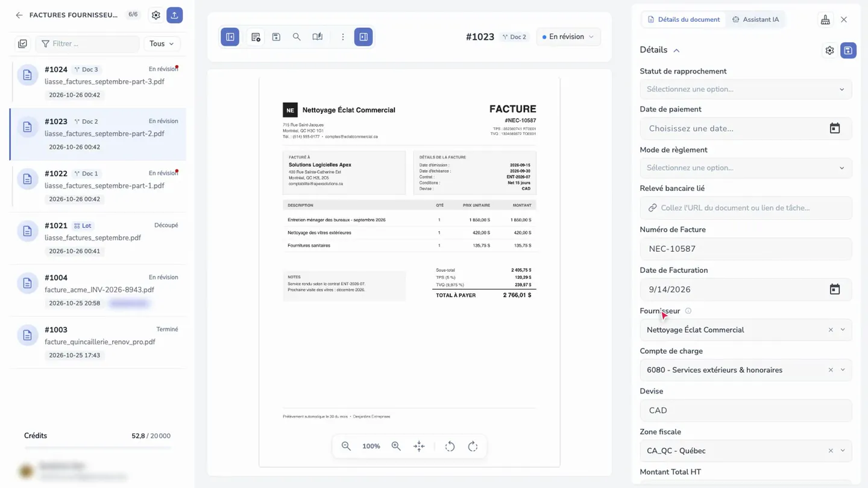868x488 pixels.
Task: Close the details panel with X
Action: (x=844, y=20)
